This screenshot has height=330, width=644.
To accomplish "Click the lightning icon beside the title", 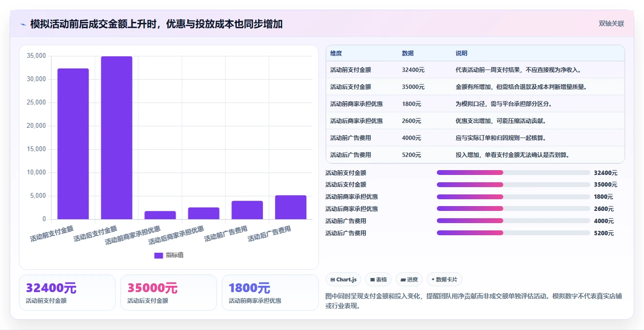I will click(23, 24).
